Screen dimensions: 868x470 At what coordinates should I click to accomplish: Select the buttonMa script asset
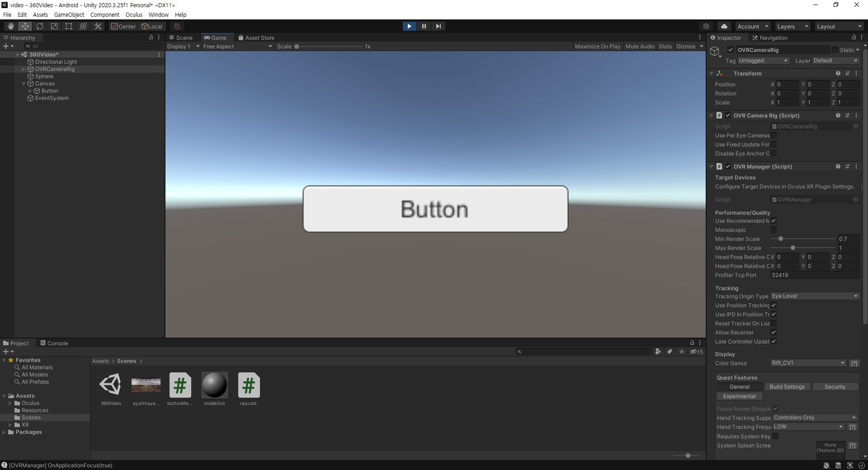pyautogui.click(x=180, y=389)
